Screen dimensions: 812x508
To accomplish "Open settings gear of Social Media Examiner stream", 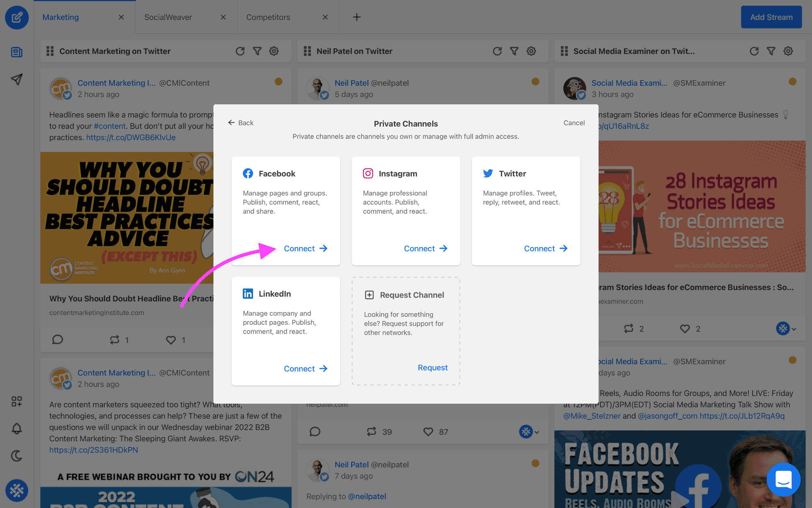I will [788, 51].
